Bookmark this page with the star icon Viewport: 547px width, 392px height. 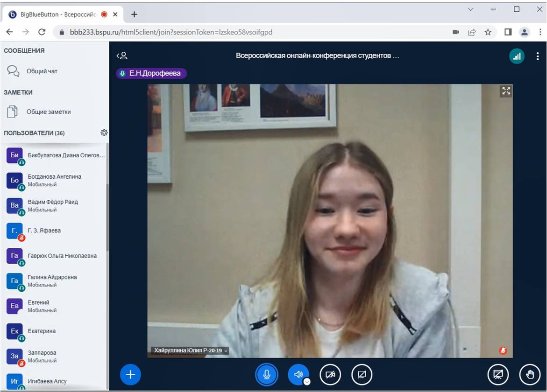pos(488,32)
